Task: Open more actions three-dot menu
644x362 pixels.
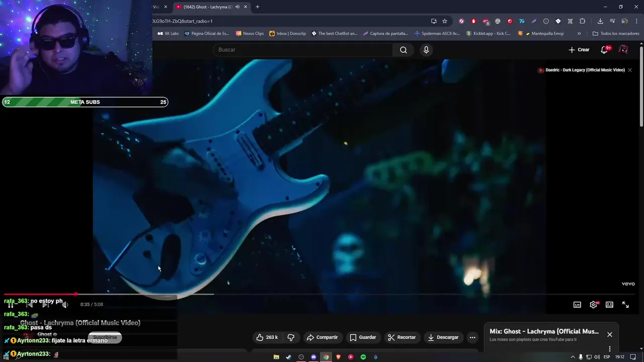Action: (472, 337)
